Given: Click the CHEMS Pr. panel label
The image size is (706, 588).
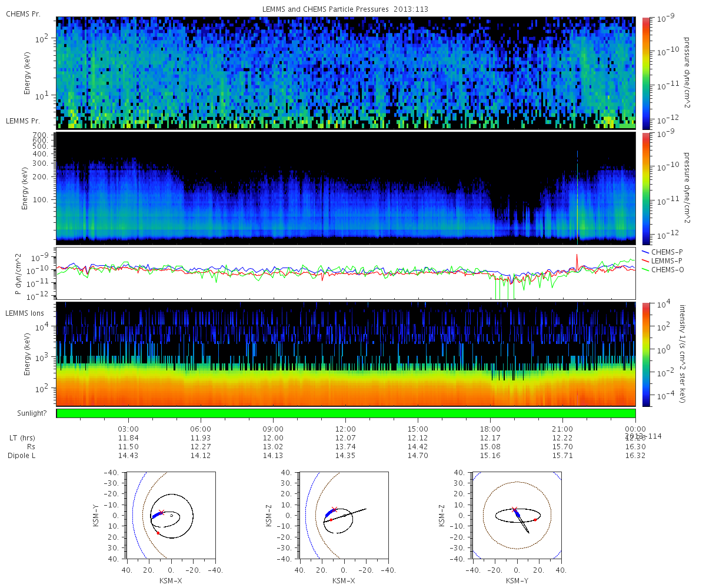Looking at the screenshot, I should click(x=23, y=14).
